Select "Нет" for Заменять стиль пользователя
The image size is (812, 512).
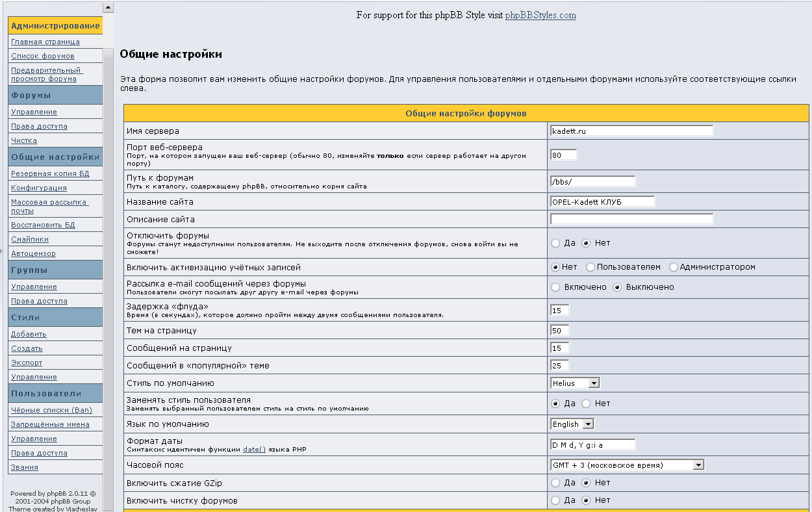click(x=586, y=403)
